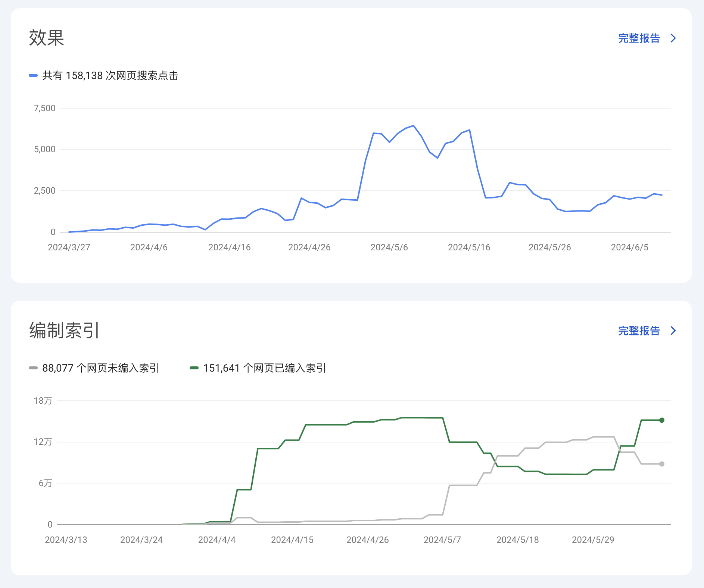
Task: Click the 2024/3/24 date label
Action: (141, 540)
